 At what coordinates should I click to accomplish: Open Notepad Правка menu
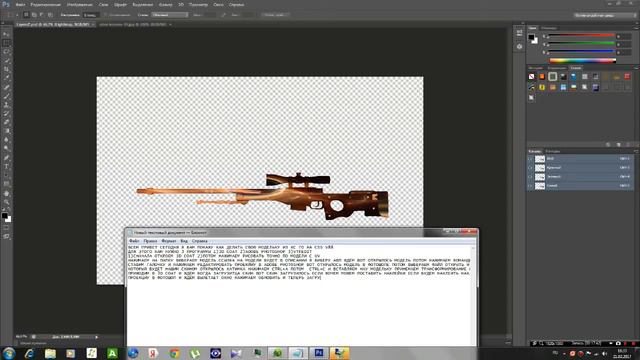(x=150, y=241)
